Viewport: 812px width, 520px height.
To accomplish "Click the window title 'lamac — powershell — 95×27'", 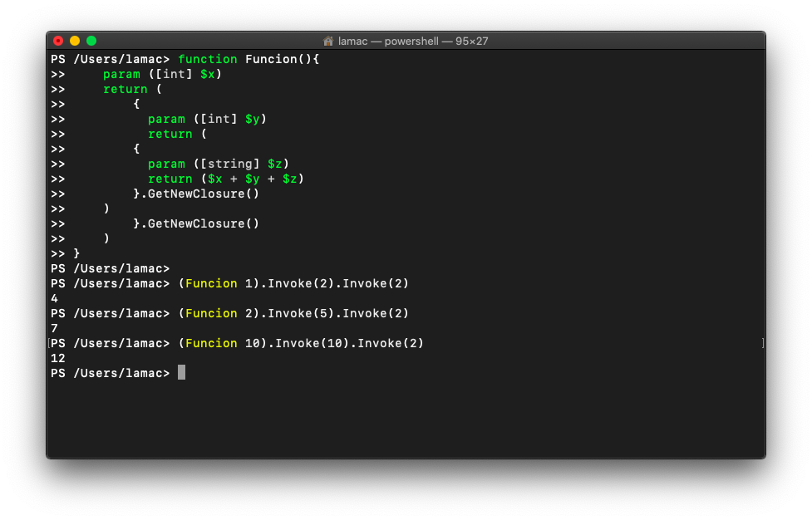I will pos(412,42).
